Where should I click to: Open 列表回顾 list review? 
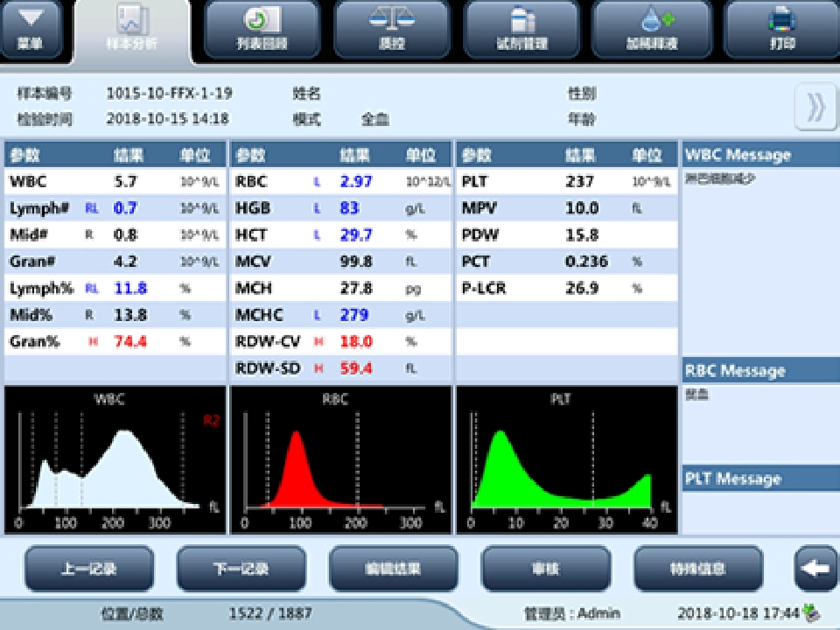click(x=262, y=29)
